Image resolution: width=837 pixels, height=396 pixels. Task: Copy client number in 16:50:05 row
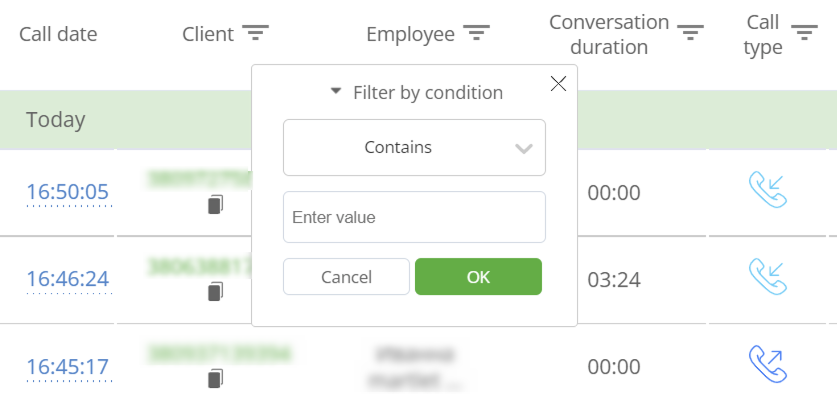point(215,205)
